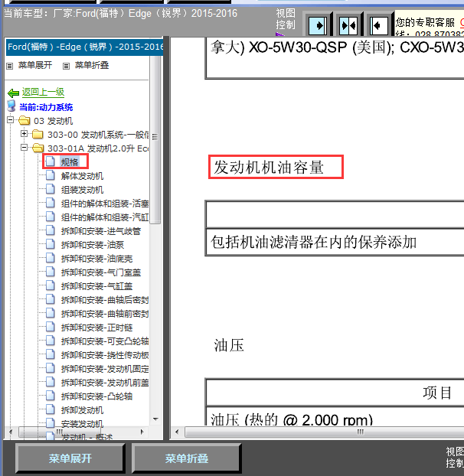
Task: Open 拆卸和安装-气门室盖 item
Action: [x=101, y=272]
